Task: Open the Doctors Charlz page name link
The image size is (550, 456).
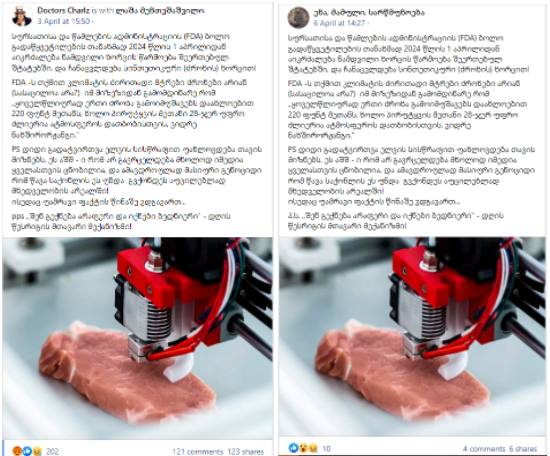Action: 63,11
